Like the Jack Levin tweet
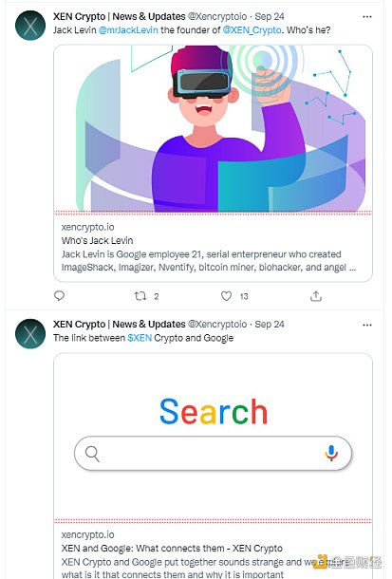The image size is (392, 579). pos(226,296)
